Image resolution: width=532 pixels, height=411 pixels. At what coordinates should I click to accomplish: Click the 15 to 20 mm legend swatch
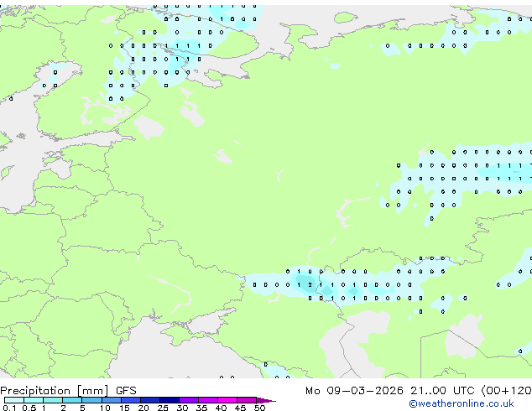point(131,400)
